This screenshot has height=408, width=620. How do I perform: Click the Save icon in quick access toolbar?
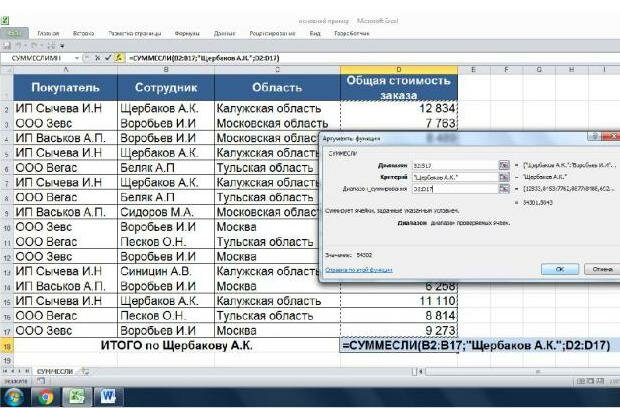tap(7, 46)
